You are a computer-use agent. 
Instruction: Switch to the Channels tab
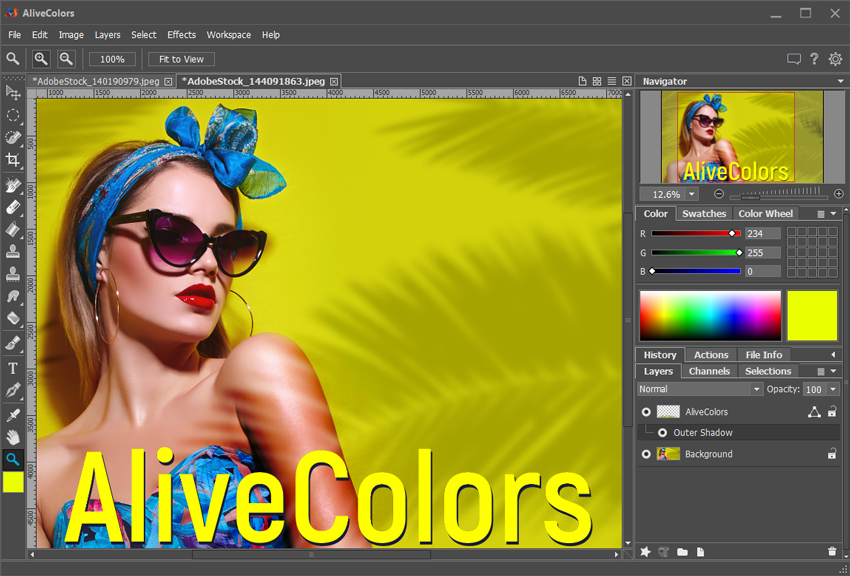click(x=709, y=371)
